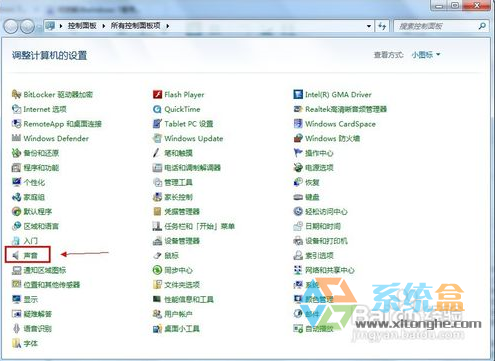The height and width of the screenshot is (361, 495).
Task: Select the 所有控制面板项 breadcrumb
Action: point(136,26)
